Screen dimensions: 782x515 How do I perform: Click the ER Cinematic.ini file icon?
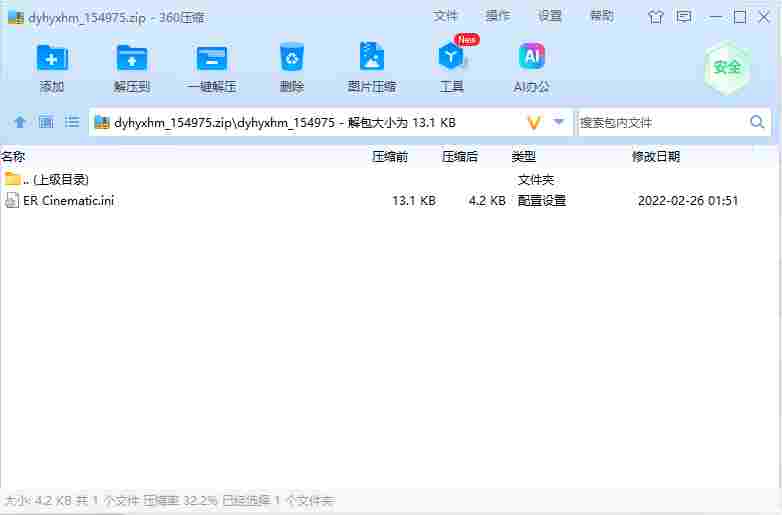12,200
